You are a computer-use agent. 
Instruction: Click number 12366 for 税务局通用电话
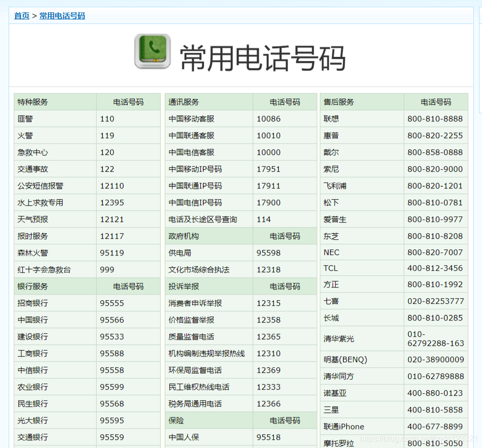pyautogui.click(x=268, y=403)
